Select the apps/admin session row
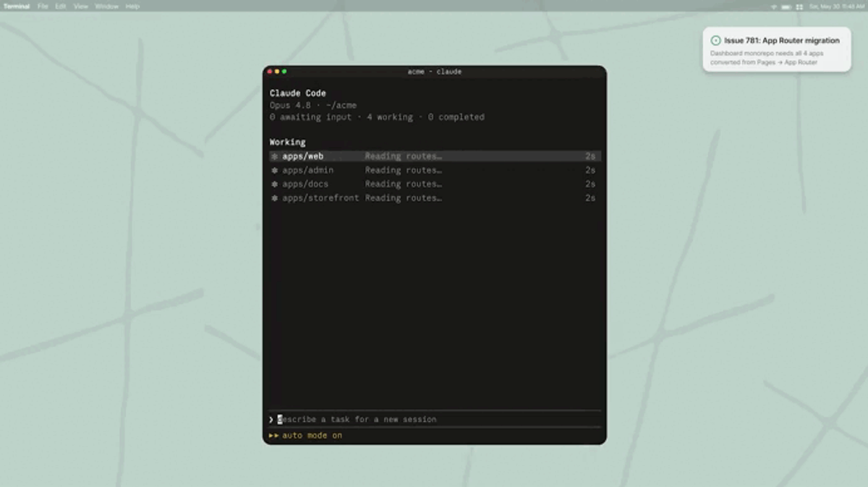This screenshot has width=868, height=487. [x=435, y=170]
